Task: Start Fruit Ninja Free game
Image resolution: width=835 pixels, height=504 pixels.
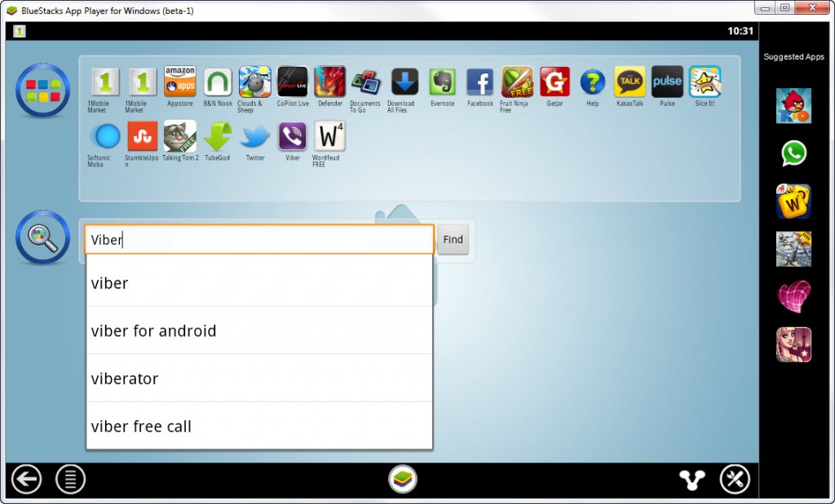Action: pyautogui.click(x=517, y=82)
